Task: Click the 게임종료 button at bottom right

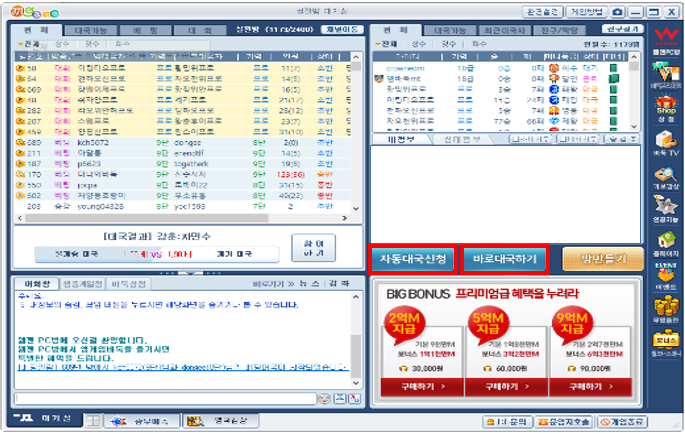Action: pyautogui.click(x=623, y=422)
